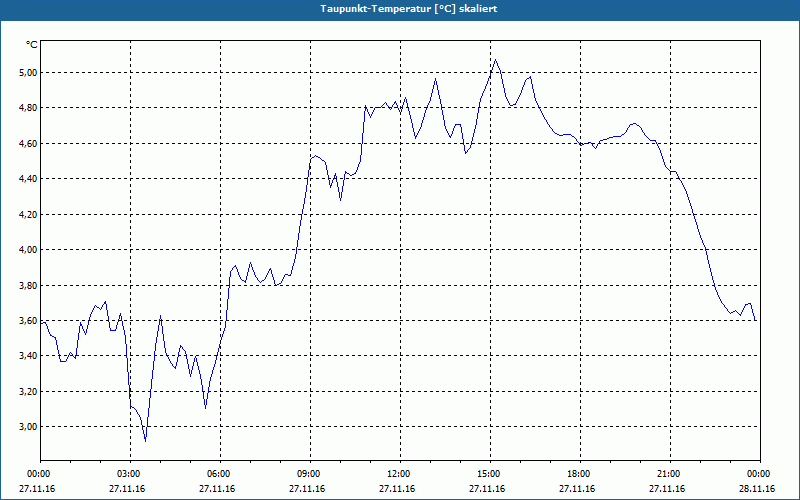Click the 27.11.16 date under 12:00
The height and width of the screenshot is (500, 800).
coord(397,489)
